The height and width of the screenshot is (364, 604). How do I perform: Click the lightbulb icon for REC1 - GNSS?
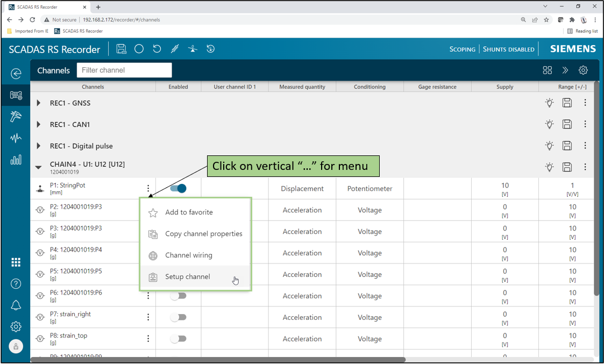click(549, 103)
